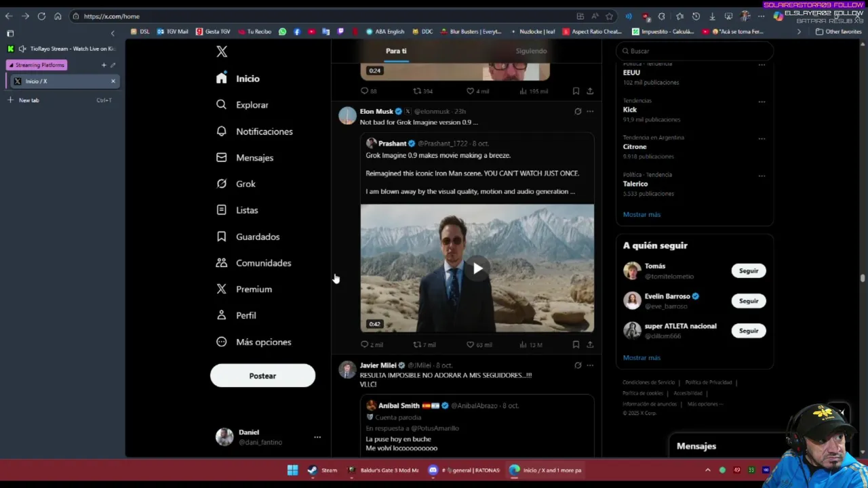868x488 pixels.
Task: Follow Tomás
Action: coord(749,270)
